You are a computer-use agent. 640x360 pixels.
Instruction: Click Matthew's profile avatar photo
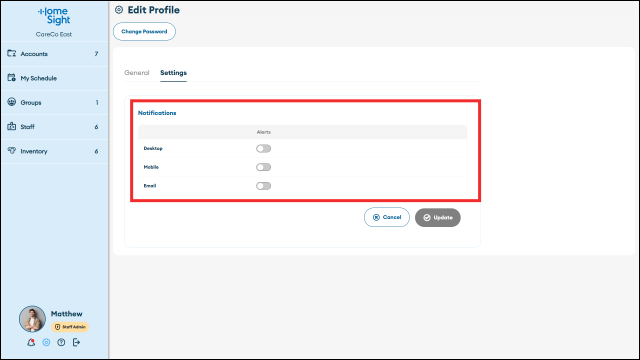tap(32, 319)
